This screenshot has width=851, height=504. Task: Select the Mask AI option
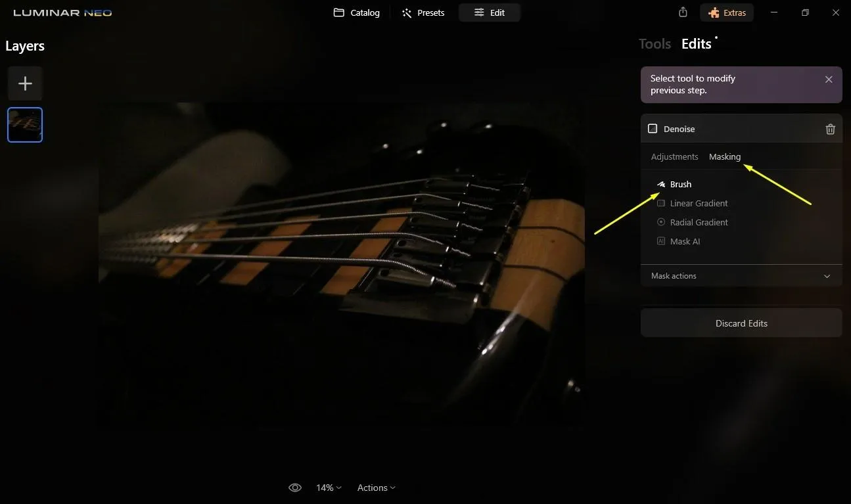tap(684, 242)
